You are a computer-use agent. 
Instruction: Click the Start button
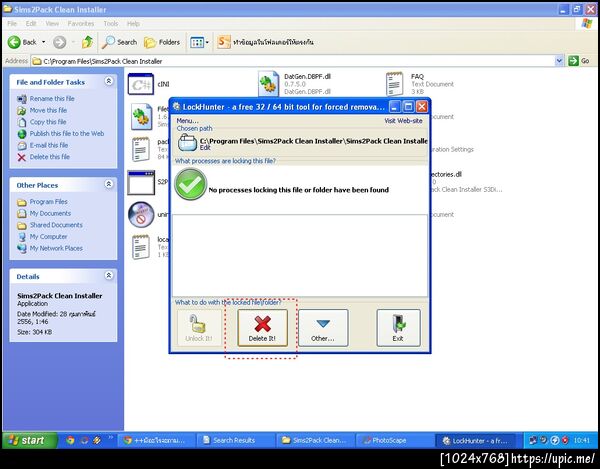[x=29, y=440]
